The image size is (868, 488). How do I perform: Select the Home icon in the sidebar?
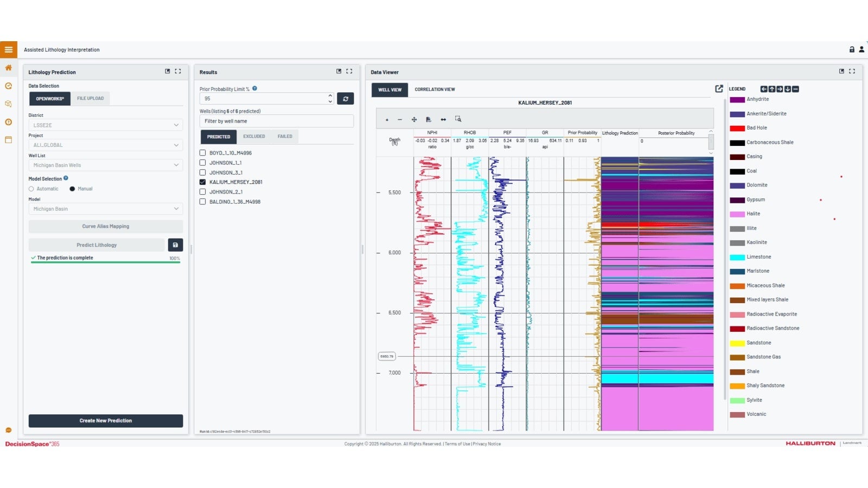[x=8, y=68]
